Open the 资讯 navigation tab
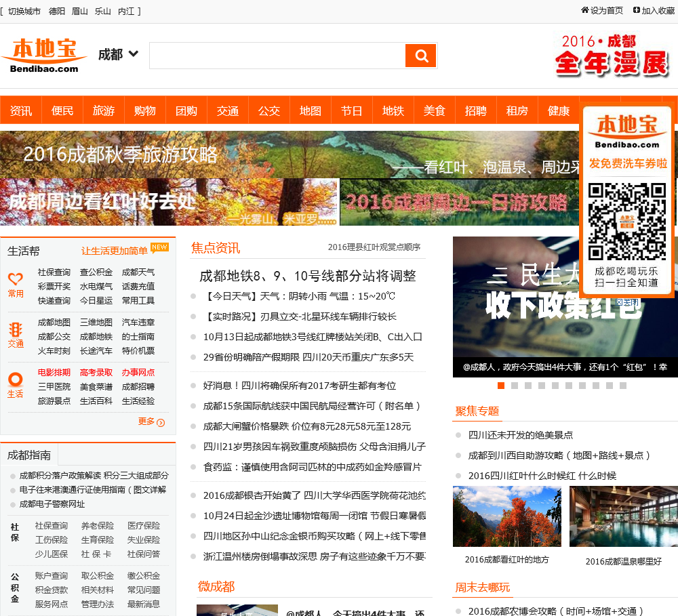678x616 pixels. click(21, 110)
